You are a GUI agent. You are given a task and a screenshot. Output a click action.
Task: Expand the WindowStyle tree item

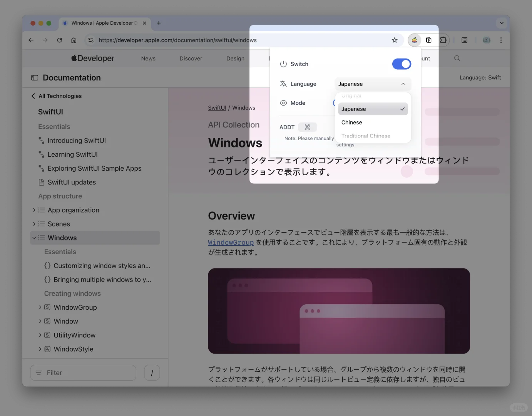point(40,349)
